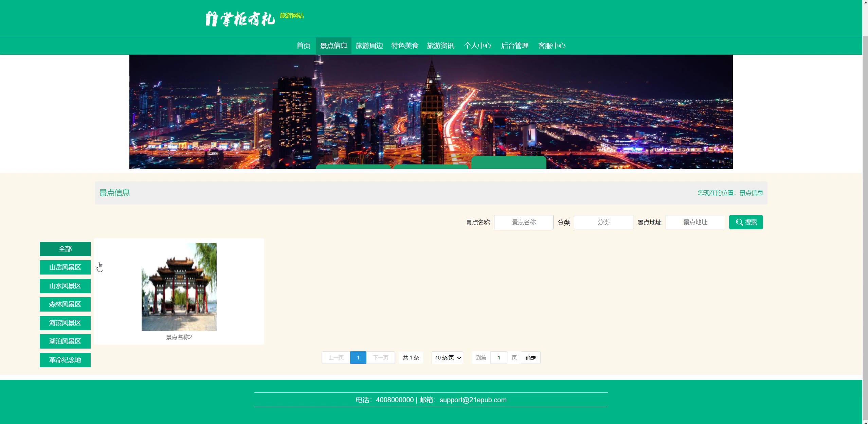Select 旅游资讯 navigation item
This screenshot has width=868, height=424.
(x=440, y=46)
